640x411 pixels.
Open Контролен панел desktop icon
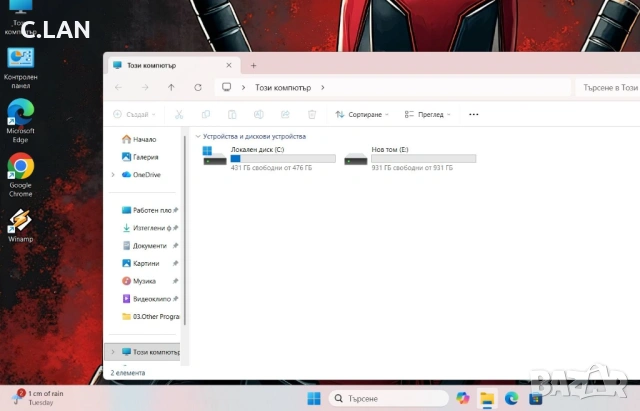point(20,69)
